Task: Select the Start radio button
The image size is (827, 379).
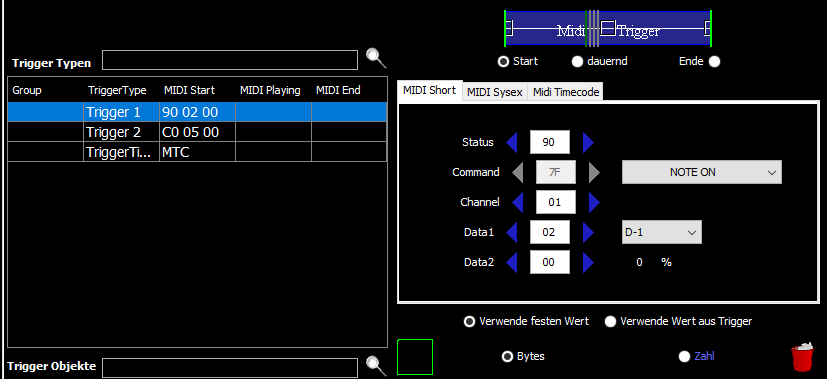Action: point(503,62)
